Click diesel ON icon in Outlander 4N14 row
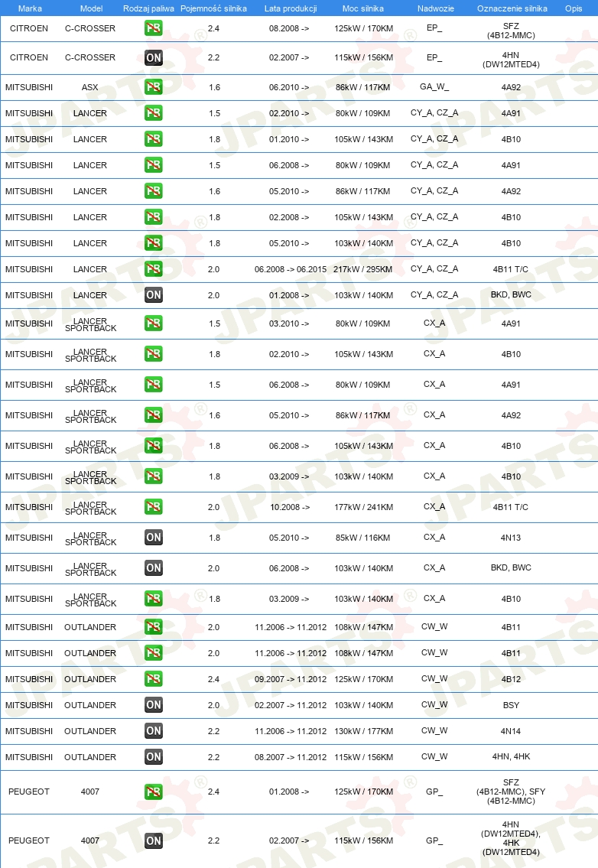 tap(154, 730)
